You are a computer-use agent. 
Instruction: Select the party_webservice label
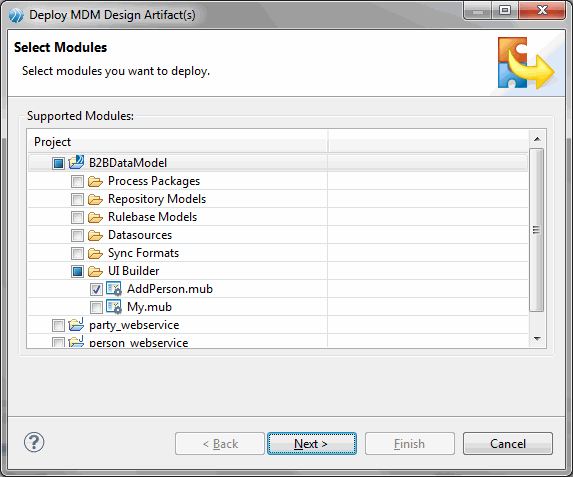tap(134, 325)
